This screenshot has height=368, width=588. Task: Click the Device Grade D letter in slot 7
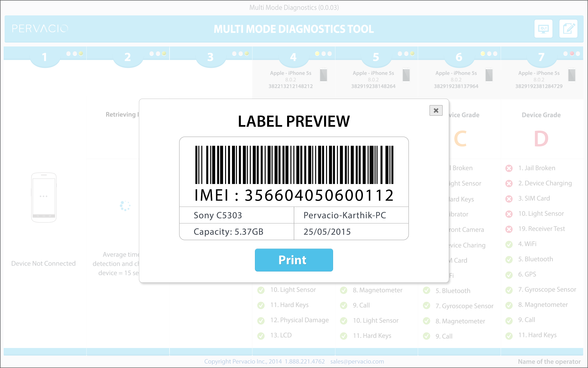(541, 139)
